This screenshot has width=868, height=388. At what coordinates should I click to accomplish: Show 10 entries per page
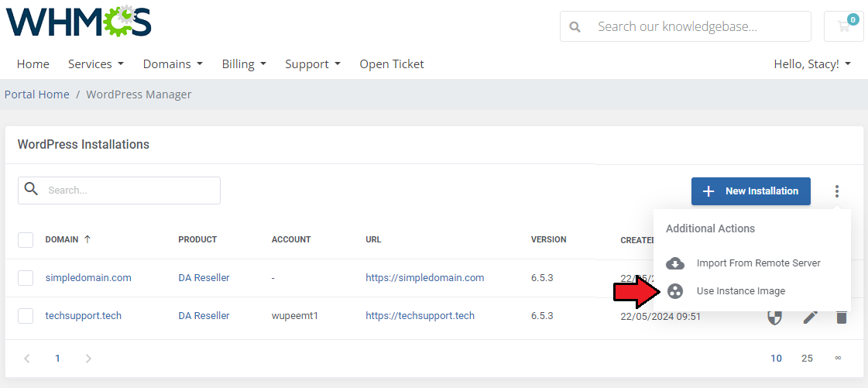point(776,358)
